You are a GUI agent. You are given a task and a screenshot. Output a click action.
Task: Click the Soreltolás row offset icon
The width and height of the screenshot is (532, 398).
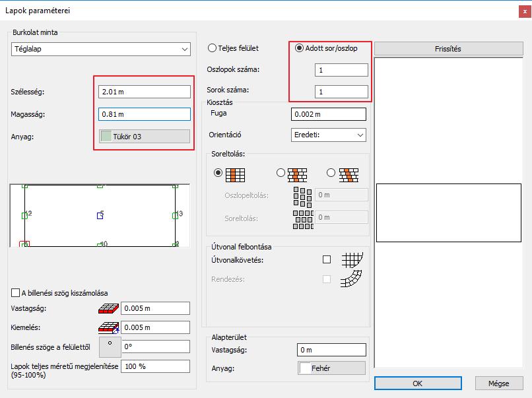[x=303, y=220]
